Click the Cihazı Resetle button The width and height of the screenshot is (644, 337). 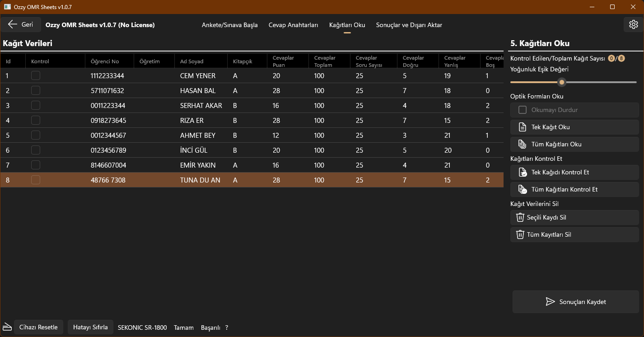[38, 327]
